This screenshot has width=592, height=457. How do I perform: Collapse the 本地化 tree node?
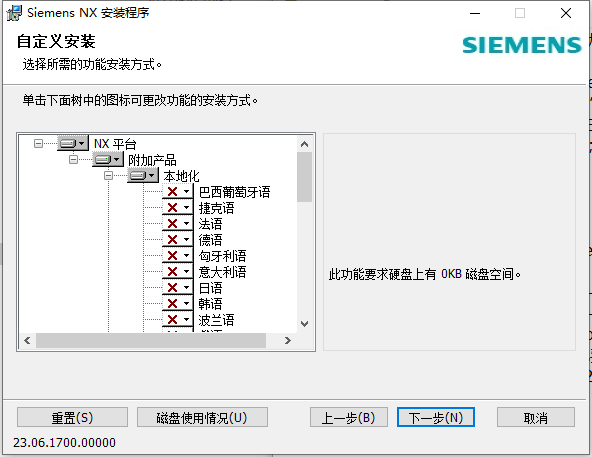pyautogui.click(x=108, y=176)
